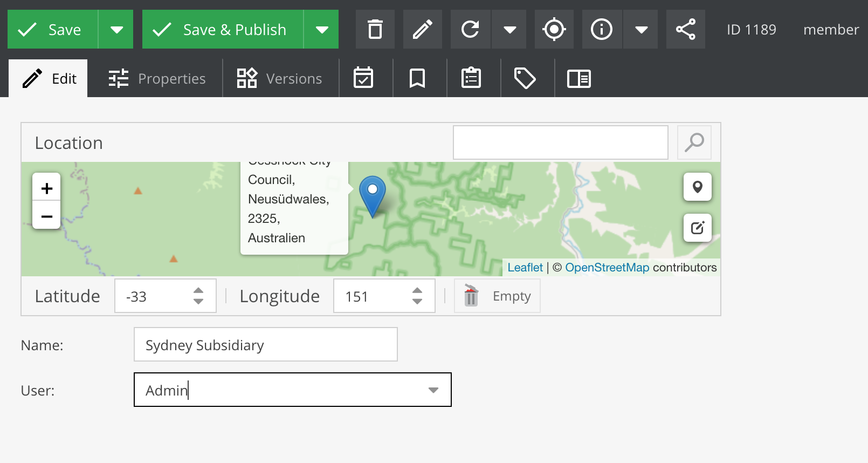
Task: Expand the Save & Publish dropdown arrow
Action: pos(322,29)
